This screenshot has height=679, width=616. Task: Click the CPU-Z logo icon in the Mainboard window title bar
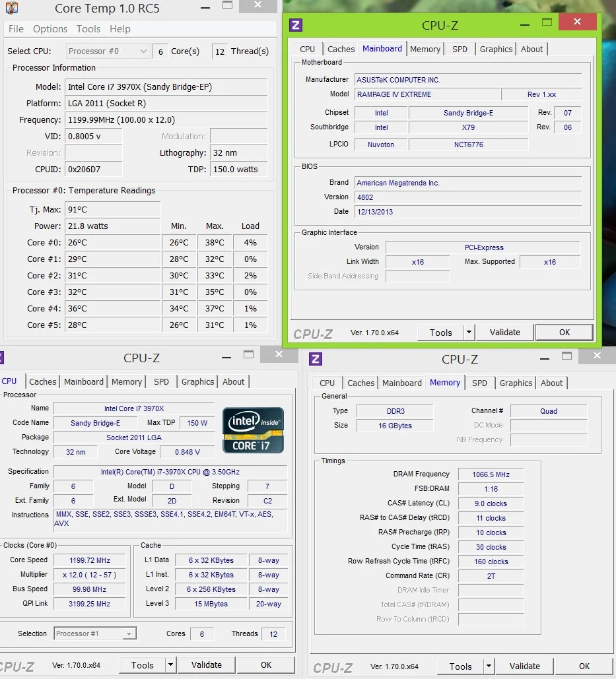point(296,25)
